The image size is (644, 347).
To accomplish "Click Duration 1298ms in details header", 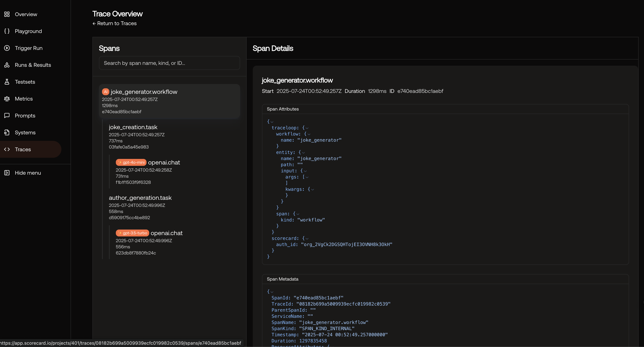I will (377, 91).
